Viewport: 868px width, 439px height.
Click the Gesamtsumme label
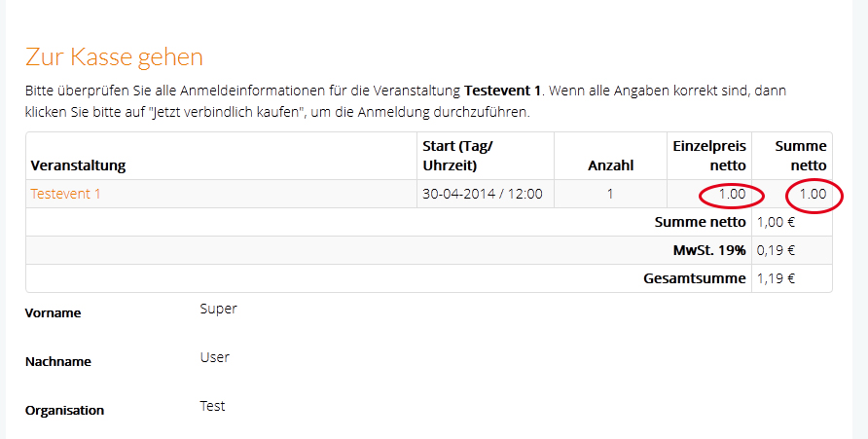695,278
